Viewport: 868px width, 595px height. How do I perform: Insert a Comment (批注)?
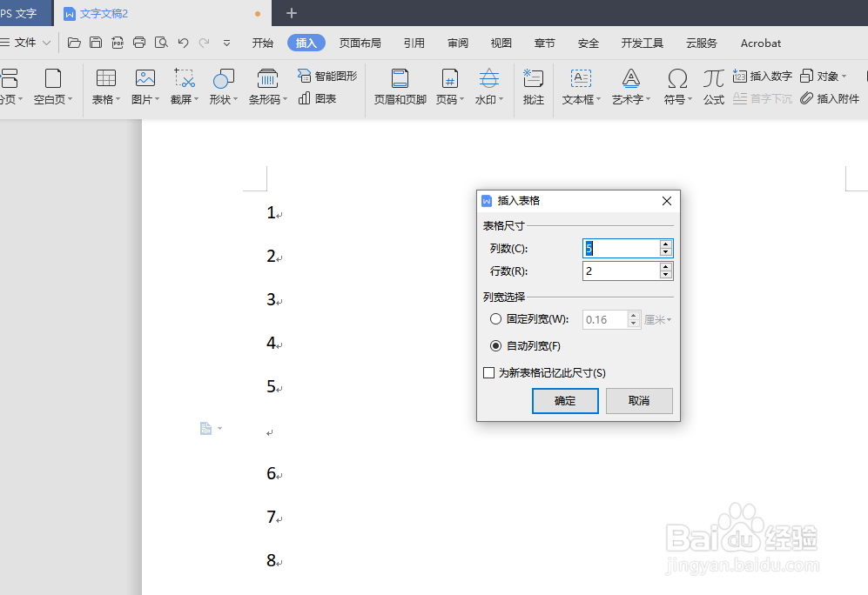(533, 86)
